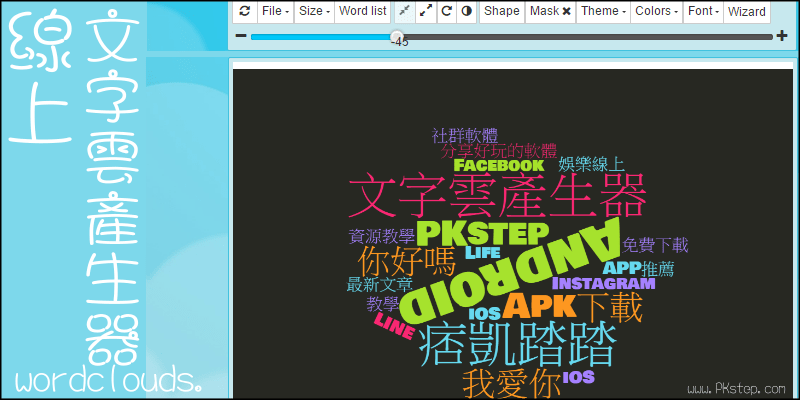Click the orange APK word
Image resolution: width=800 pixels, height=400 pixels.
coord(540,306)
